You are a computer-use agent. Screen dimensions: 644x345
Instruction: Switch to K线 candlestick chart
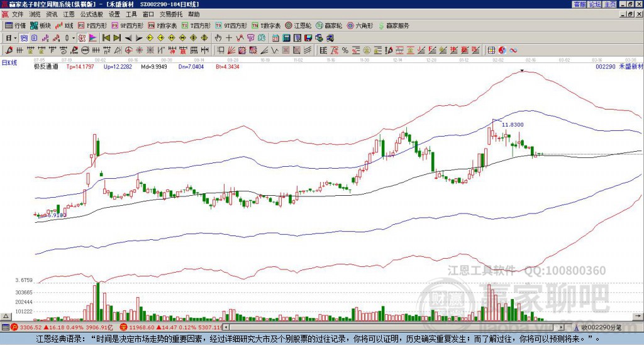[x=64, y=25]
